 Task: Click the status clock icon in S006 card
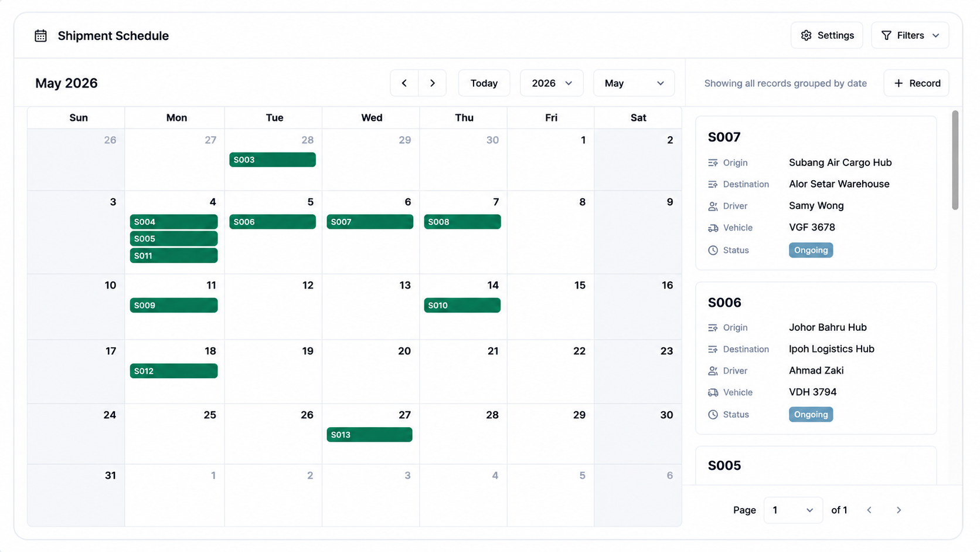[x=713, y=414]
